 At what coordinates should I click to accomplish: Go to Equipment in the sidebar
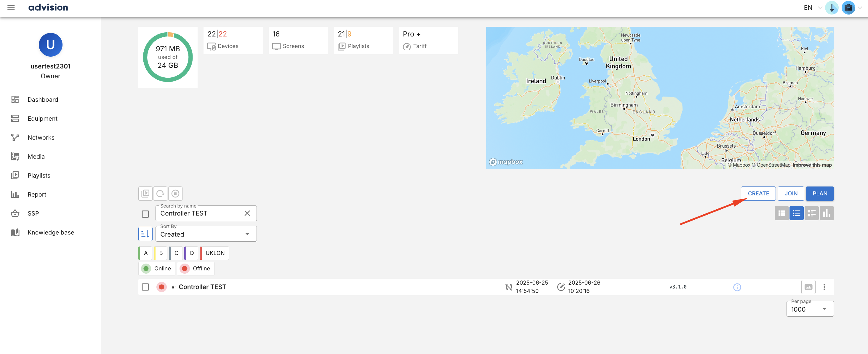click(x=42, y=118)
